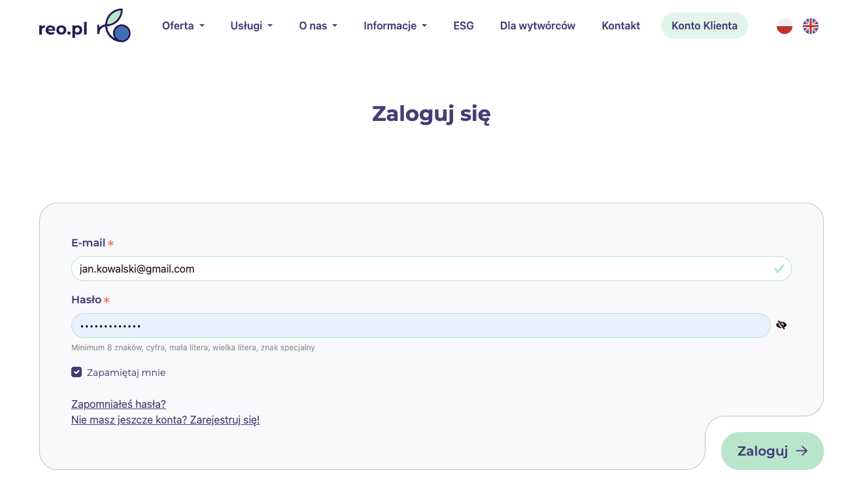848x504 pixels.
Task: Switch language to Polish flag
Action: (784, 26)
